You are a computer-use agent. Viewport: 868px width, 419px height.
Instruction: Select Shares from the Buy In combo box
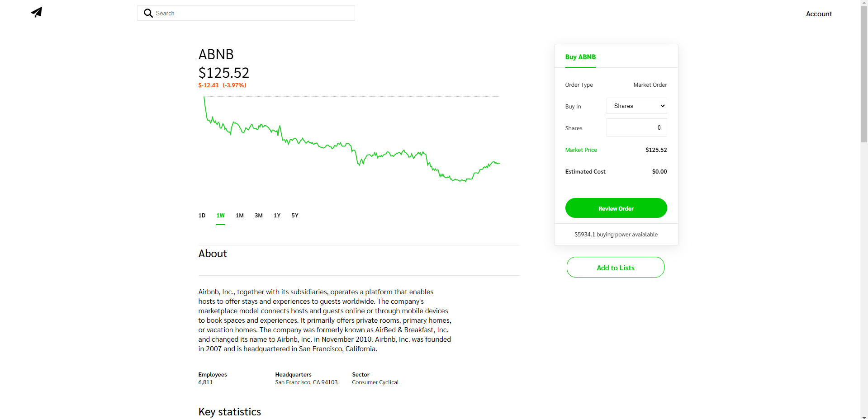[x=636, y=105]
